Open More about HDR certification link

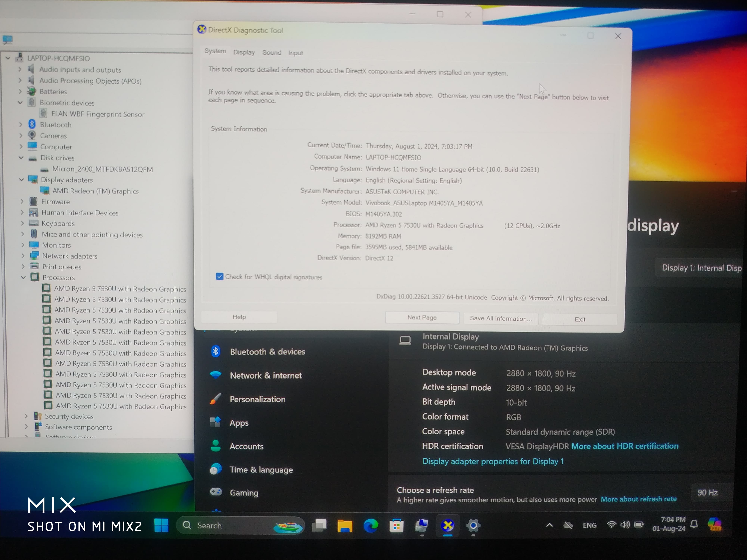(x=625, y=446)
